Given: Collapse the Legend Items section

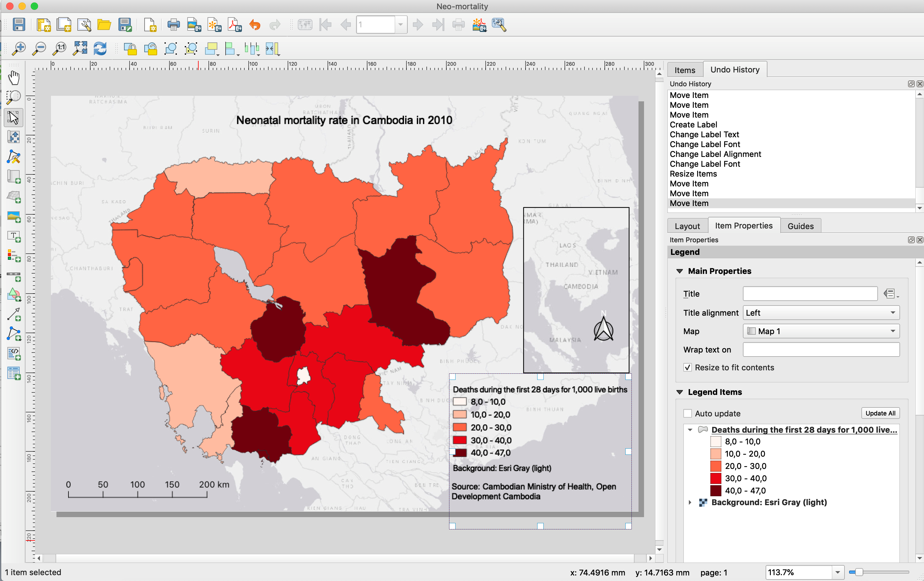Looking at the screenshot, I should pos(680,392).
